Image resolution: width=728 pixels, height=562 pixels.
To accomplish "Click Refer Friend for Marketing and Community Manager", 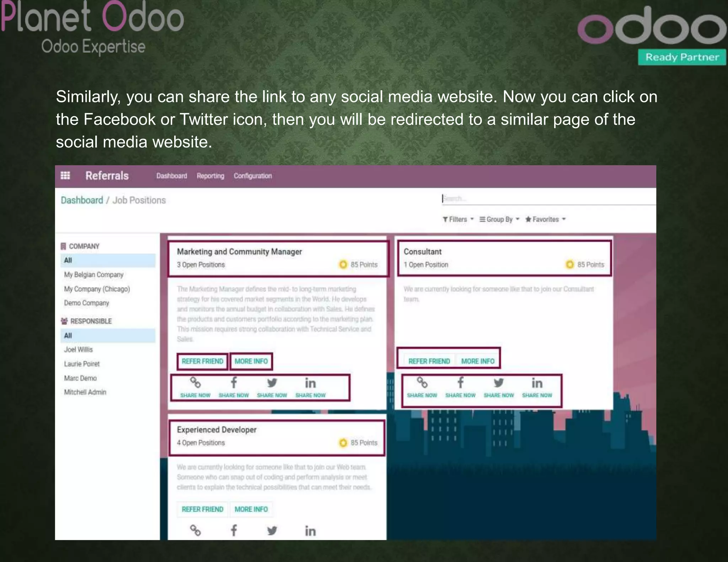I will 202,361.
